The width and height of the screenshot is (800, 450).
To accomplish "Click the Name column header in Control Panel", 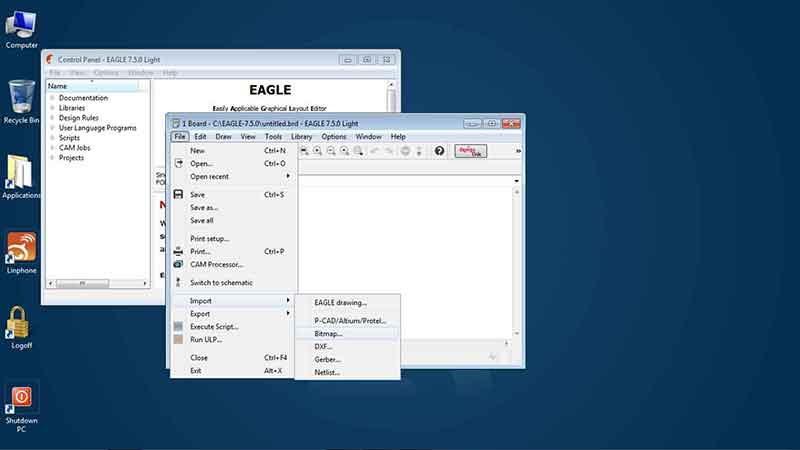I will 93,86.
